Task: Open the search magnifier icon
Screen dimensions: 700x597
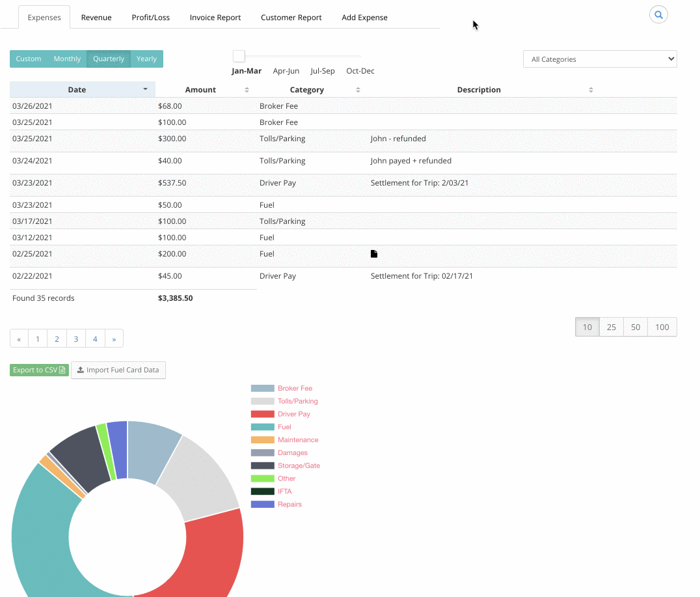Action: [x=658, y=15]
